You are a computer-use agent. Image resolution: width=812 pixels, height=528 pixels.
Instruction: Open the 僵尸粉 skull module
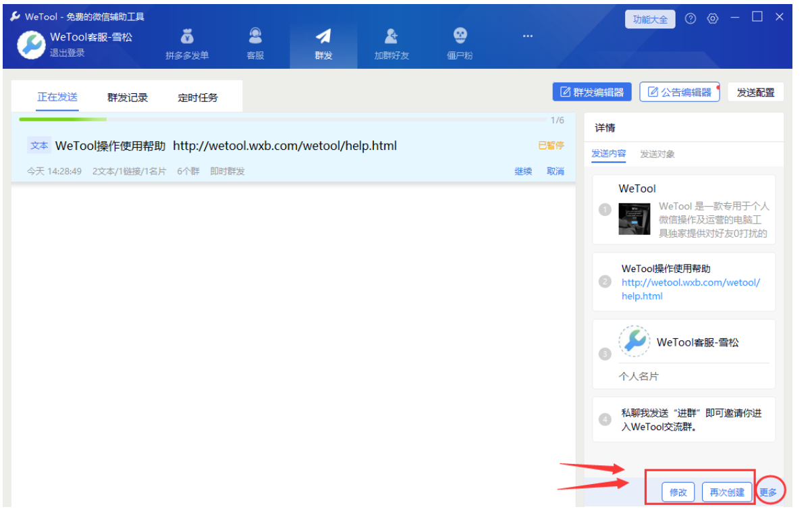(460, 45)
